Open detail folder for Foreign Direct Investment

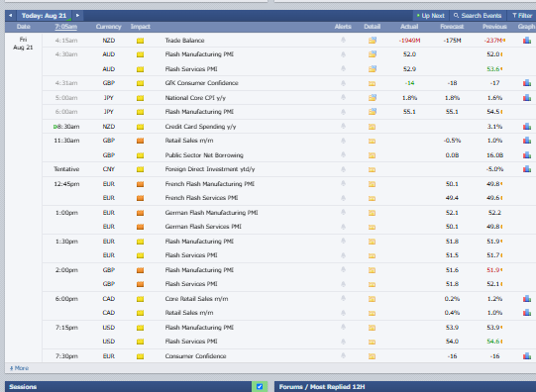pyautogui.click(x=372, y=169)
